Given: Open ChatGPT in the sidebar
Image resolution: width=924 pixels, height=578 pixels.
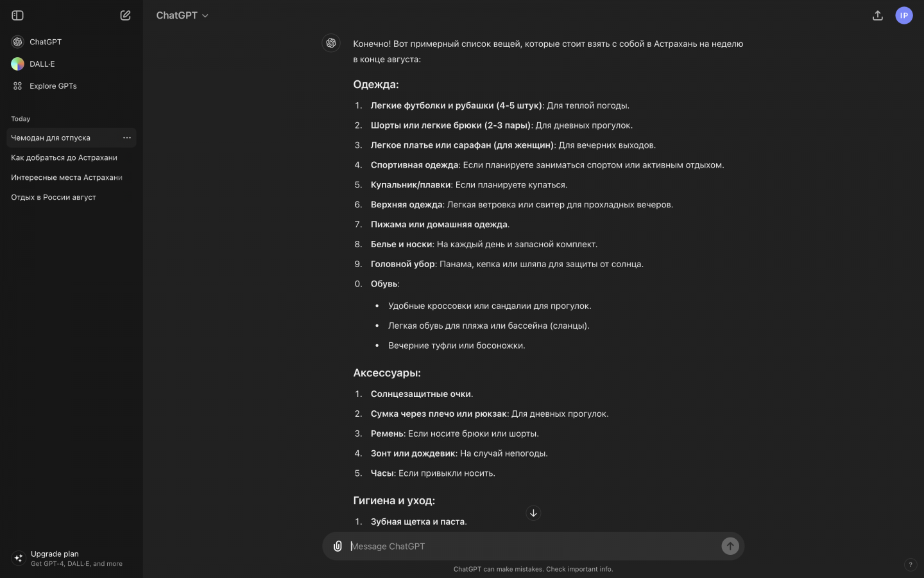Looking at the screenshot, I should (45, 42).
